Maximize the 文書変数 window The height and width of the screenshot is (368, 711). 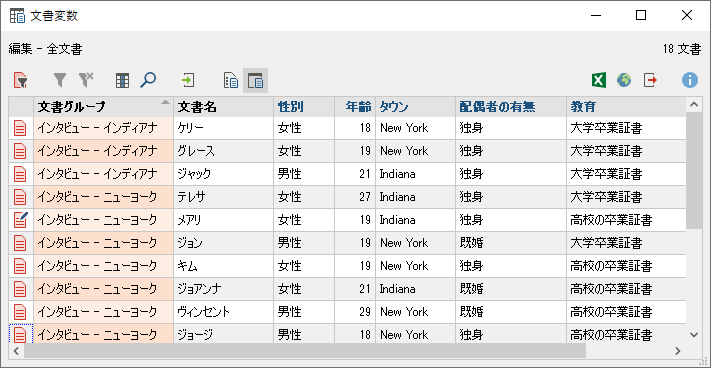click(641, 15)
